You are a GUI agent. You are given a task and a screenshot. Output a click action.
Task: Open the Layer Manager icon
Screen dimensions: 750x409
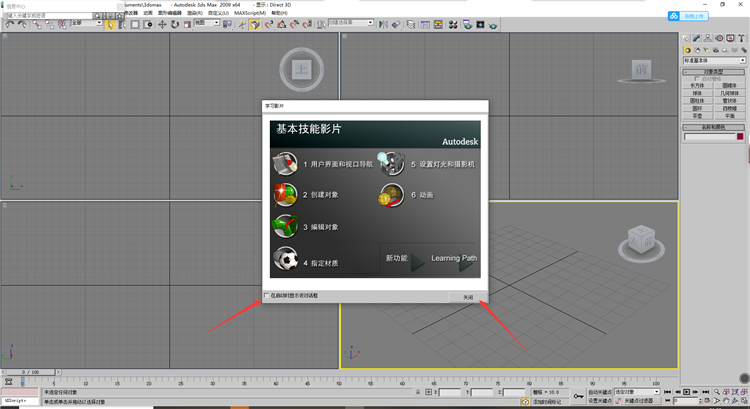pos(410,24)
